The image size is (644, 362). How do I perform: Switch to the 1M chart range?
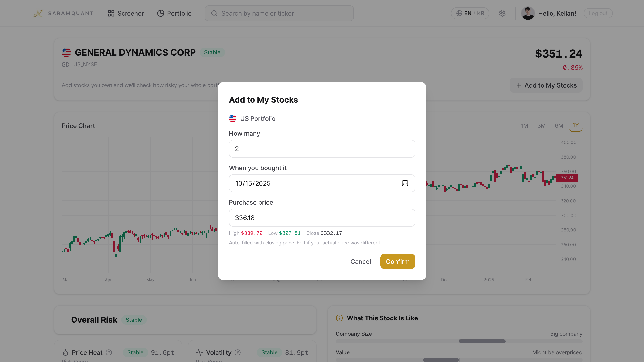point(524,126)
